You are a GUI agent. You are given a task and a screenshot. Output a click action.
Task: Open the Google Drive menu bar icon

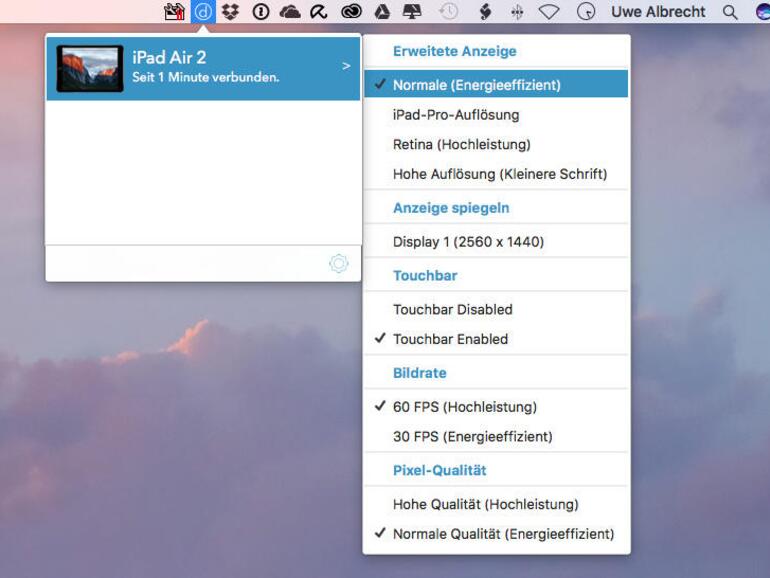382,11
